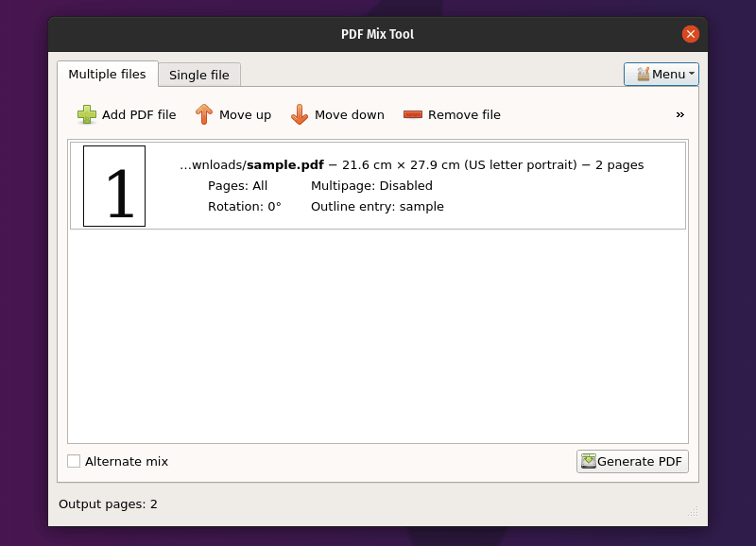Image resolution: width=756 pixels, height=546 pixels.
Task: Click the Add PDF file text label
Action: pyautogui.click(x=139, y=114)
